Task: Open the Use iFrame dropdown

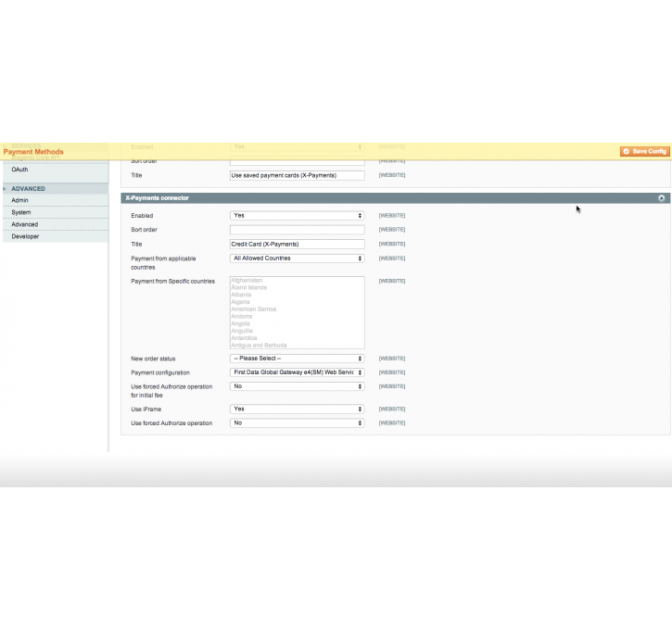Action: coord(297,409)
